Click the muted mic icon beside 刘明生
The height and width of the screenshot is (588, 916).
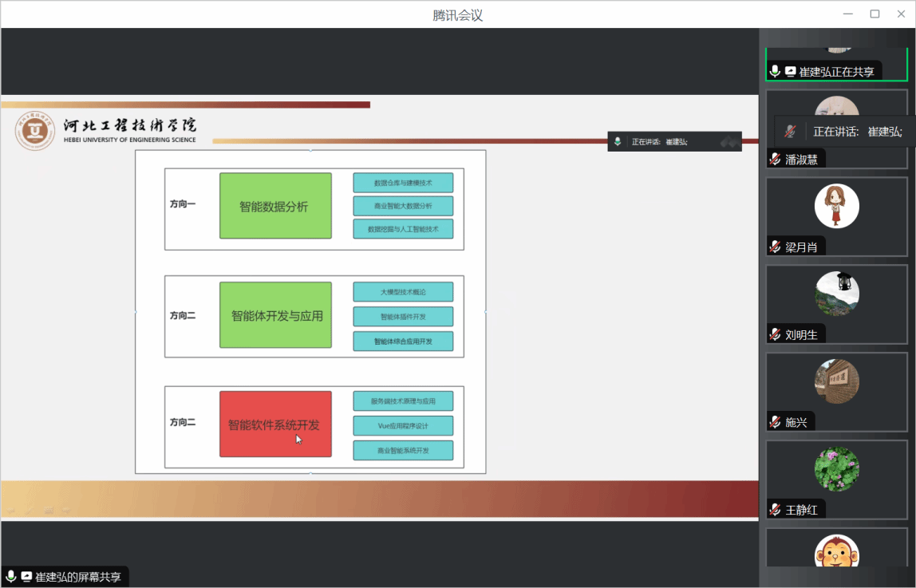tap(775, 334)
